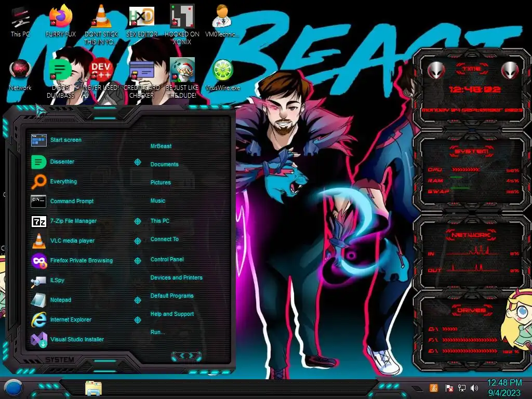The height and width of the screenshot is (399, 532).
Task: Open the BE JUST LIKE THE DUDE shortcut
Action: pos(182,78)
